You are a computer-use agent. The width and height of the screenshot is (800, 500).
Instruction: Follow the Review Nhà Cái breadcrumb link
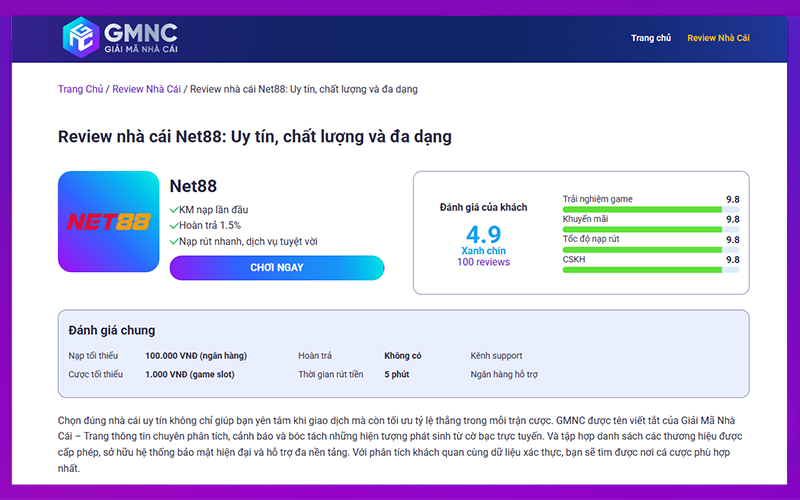146,89
